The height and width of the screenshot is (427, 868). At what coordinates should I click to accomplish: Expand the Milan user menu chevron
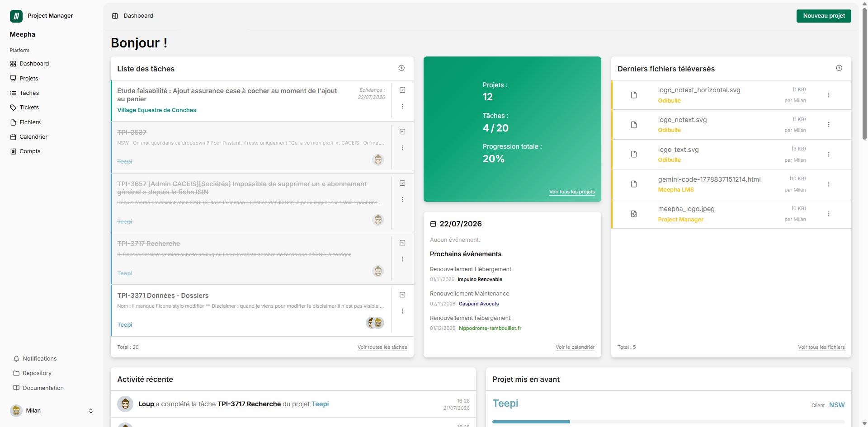[x=91, y=411]
